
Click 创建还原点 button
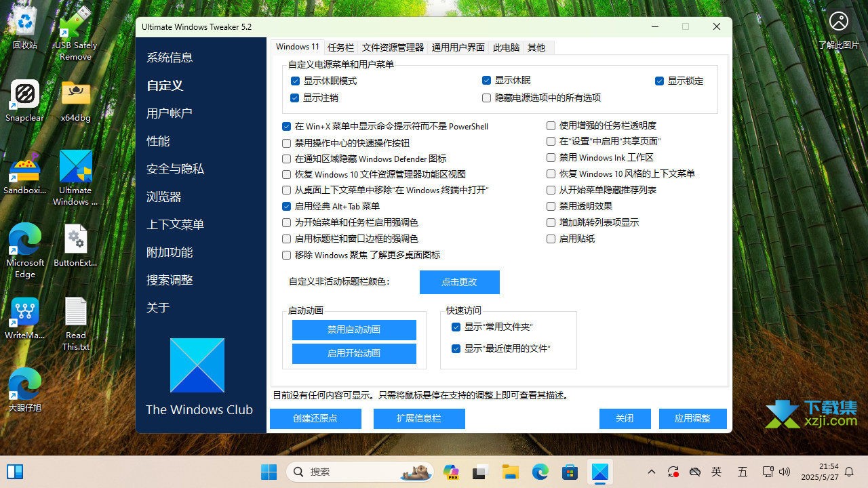(315, 418)
